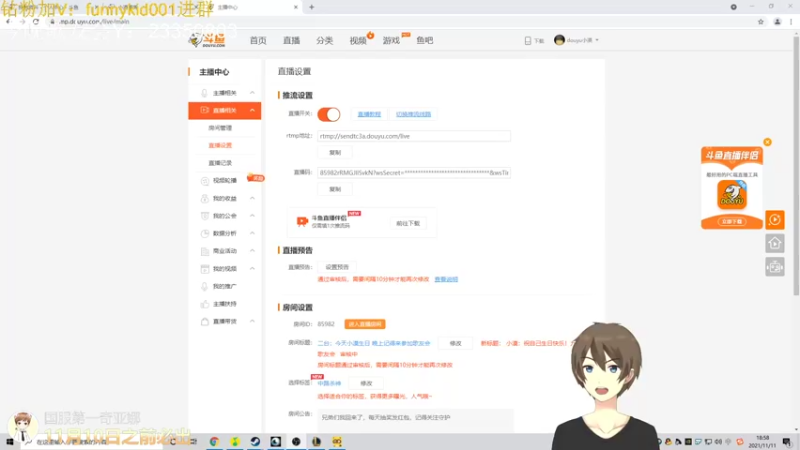
Task: Open Steam from the Windows taskbar
Action: 255,442
